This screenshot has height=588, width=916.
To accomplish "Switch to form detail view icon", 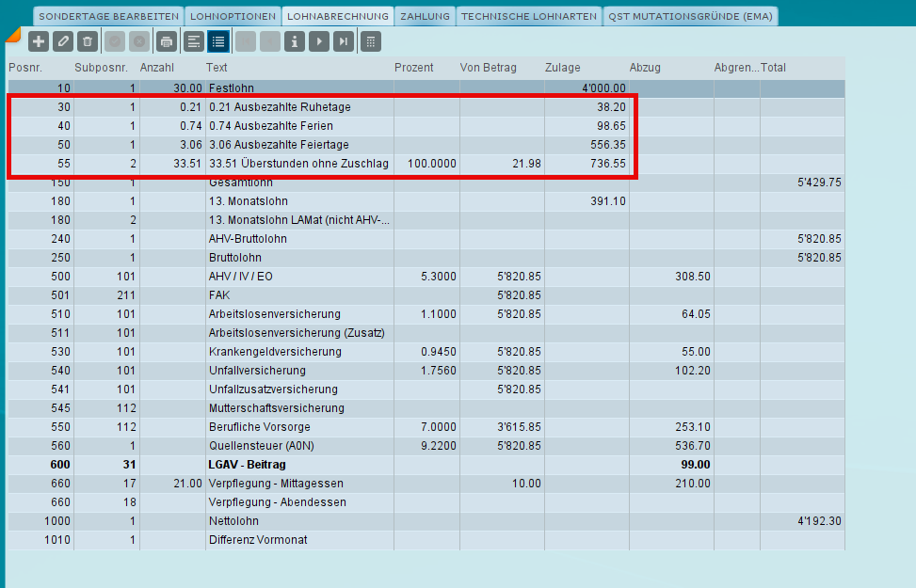I will [x=193, y=41].
